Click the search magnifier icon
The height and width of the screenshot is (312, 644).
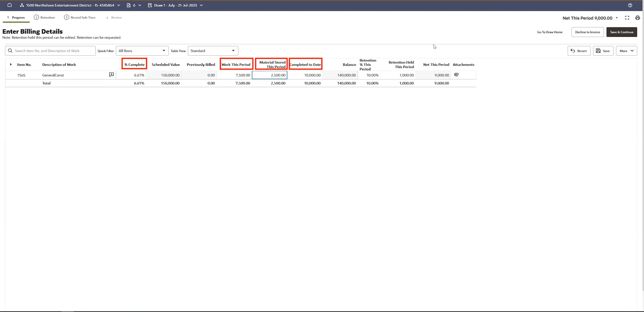(x=10, y=51)
